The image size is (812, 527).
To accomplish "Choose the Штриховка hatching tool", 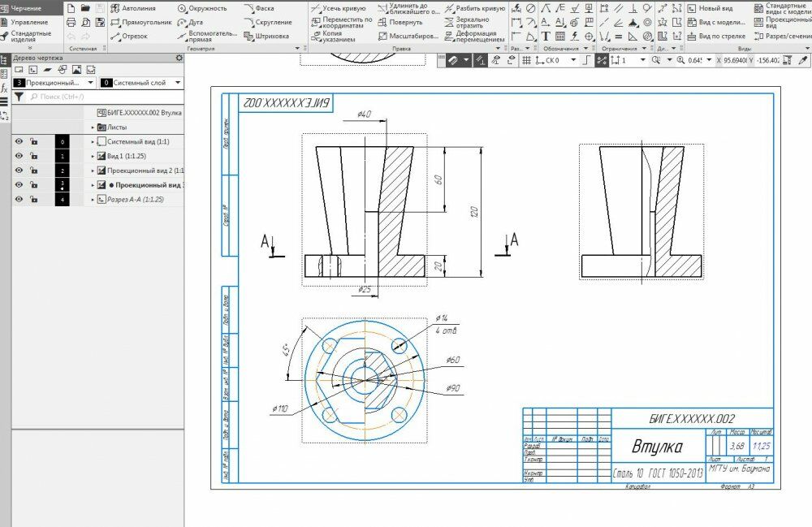I will [x=266, y=37].
